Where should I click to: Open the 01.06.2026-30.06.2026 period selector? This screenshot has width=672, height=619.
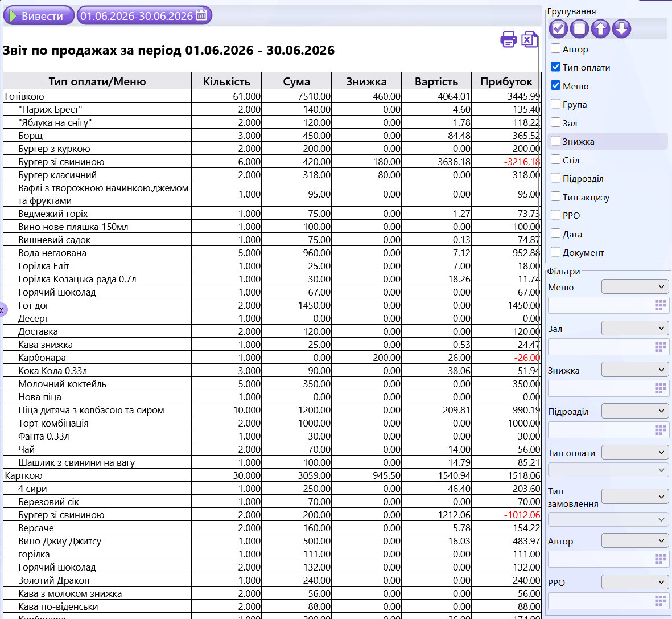coord(144,15)
